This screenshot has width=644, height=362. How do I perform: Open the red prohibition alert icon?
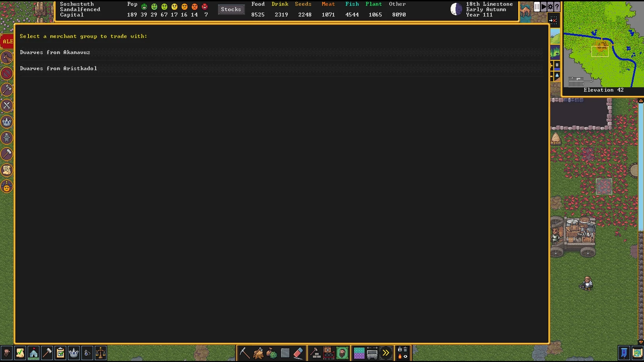coord(7,73)
